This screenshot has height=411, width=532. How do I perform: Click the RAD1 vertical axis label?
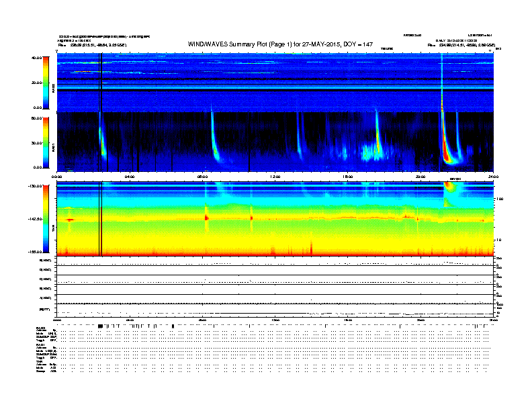point(53,147)
